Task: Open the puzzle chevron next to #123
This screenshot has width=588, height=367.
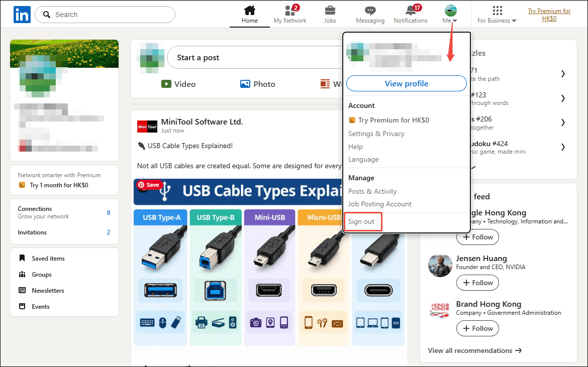Action: coord(563,98)
